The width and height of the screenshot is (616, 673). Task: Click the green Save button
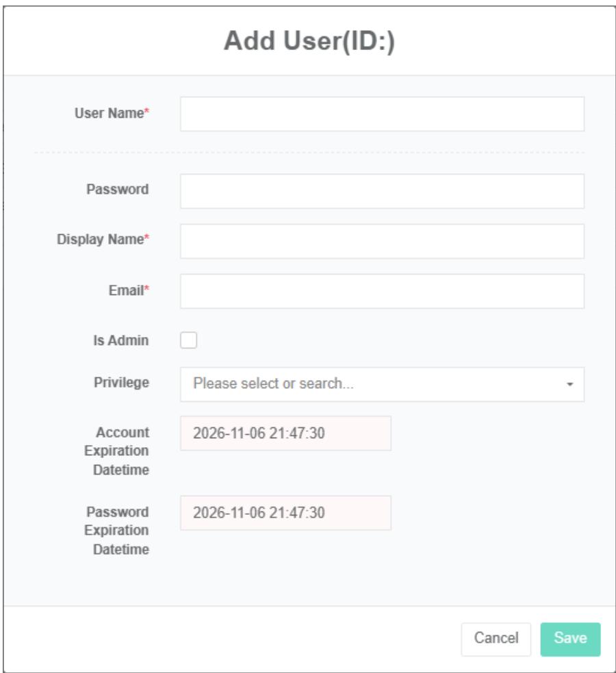click(x=569, y=639)
